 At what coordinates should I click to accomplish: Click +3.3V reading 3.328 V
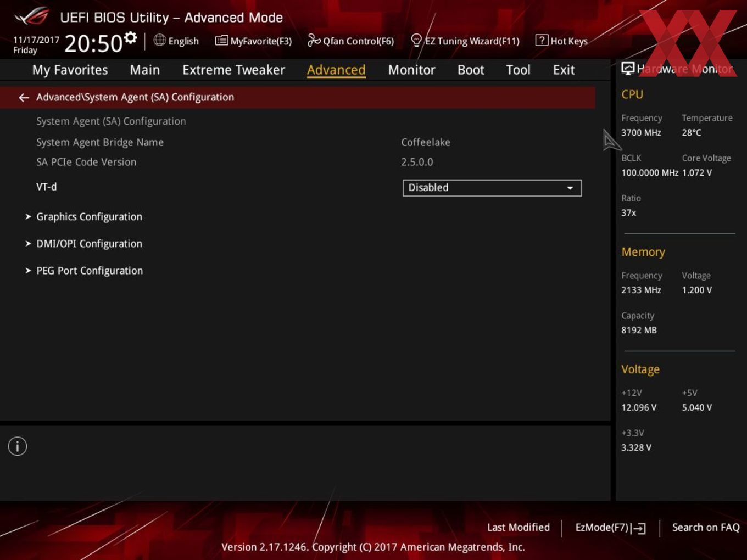(637, 447)
